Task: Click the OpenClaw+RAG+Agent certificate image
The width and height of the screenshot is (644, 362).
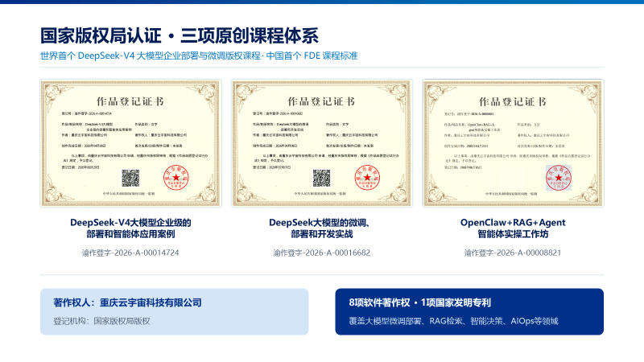Action: point(513,143)
